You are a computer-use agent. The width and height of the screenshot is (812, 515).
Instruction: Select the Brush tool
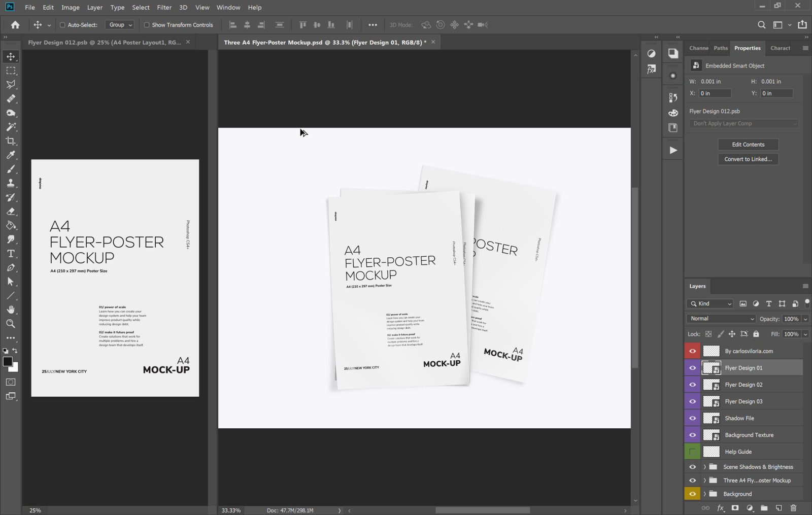click(11, 169)
